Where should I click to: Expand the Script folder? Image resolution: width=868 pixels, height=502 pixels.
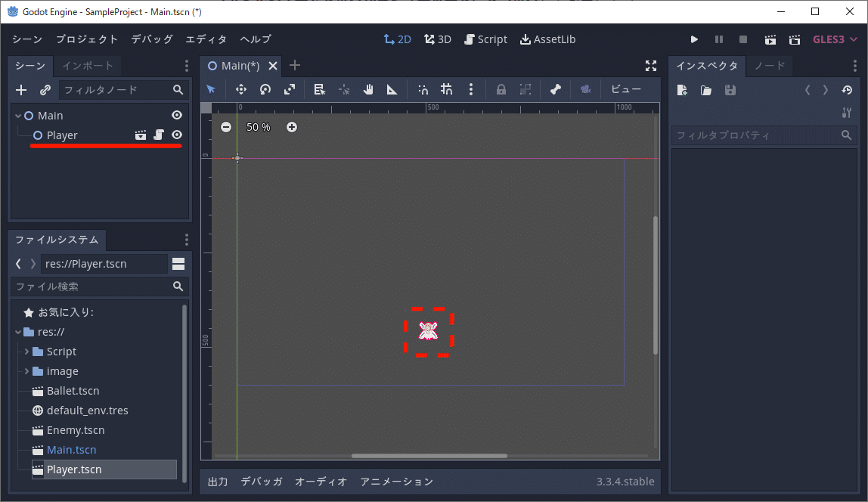click(26, 352)
